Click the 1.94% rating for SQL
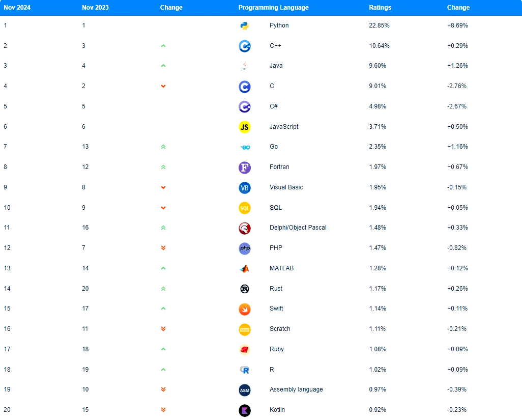The width and height of the screenshot is (522, 420). (378, 208)
